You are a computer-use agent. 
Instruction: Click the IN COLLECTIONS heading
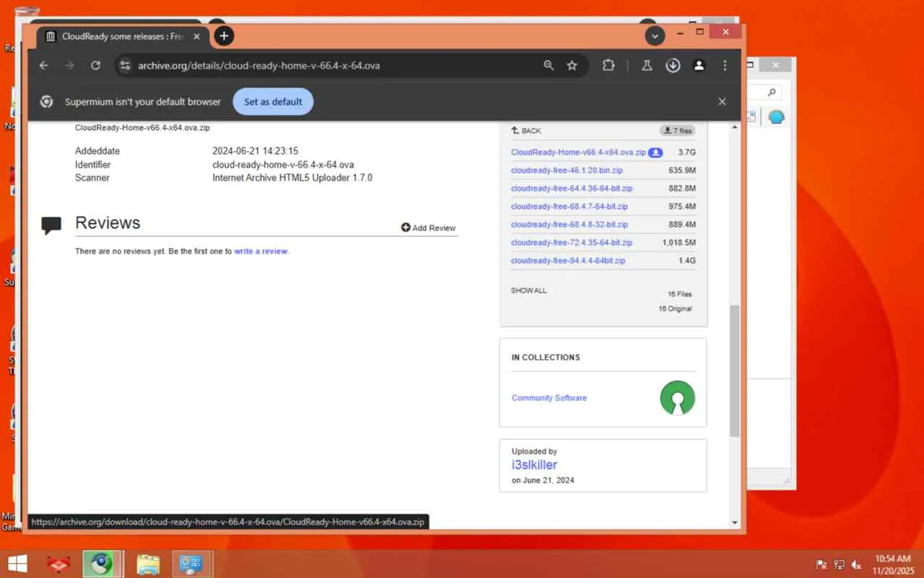coord(546,358)
